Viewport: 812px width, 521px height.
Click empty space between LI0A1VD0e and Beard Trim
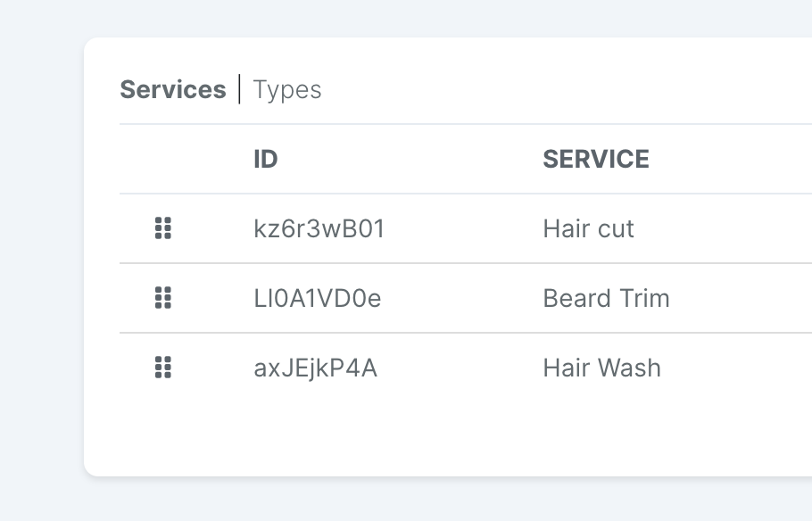click(x=462, y=298)
